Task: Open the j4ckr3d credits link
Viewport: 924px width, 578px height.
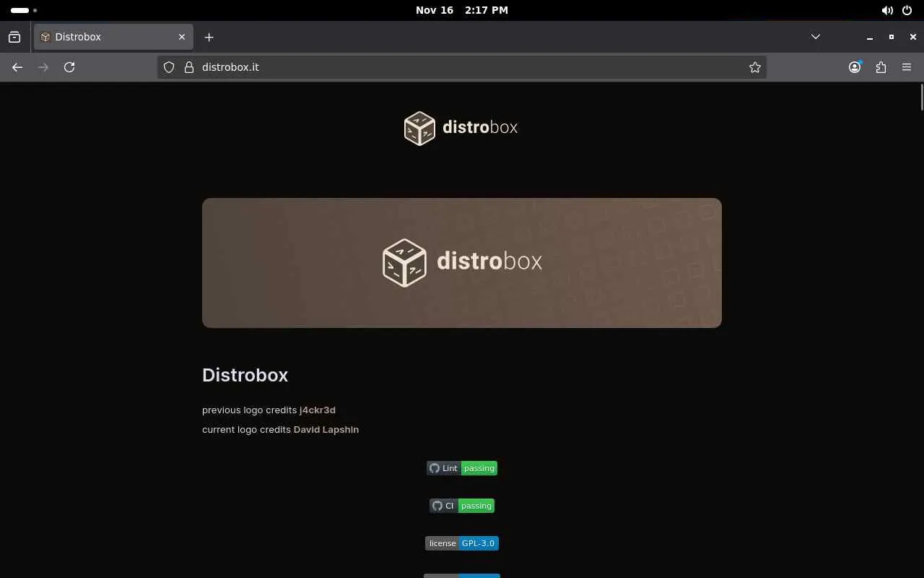Action: coord(318,410)
